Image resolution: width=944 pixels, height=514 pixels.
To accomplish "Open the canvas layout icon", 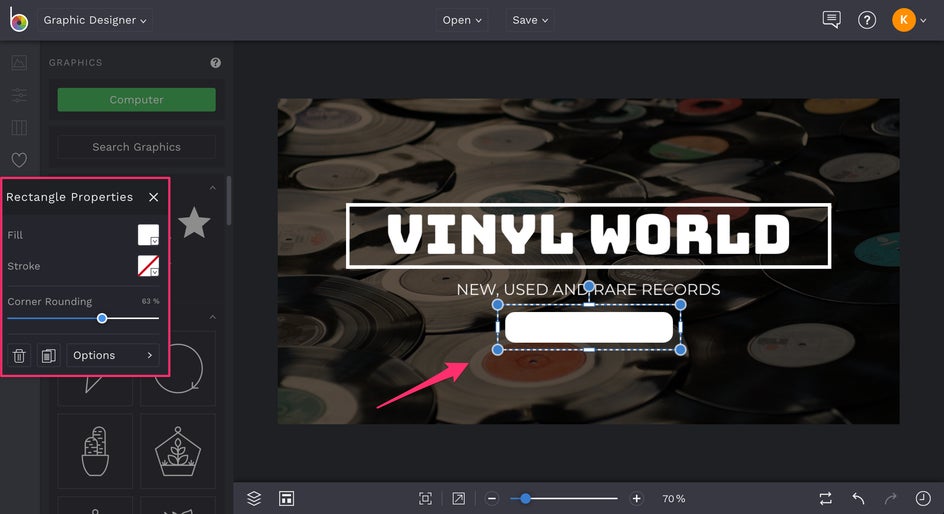I will [286, 498].
